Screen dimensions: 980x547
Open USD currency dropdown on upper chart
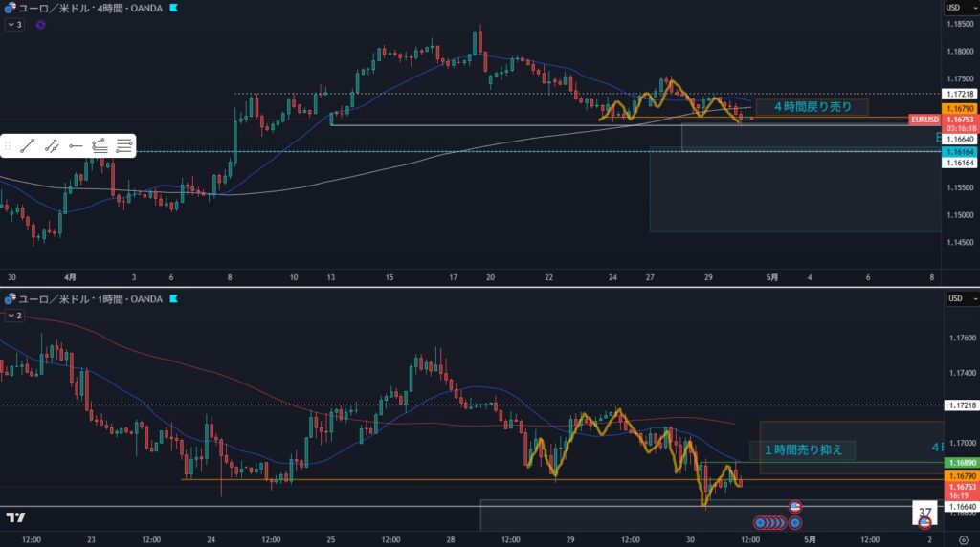(x=953, y=8)
